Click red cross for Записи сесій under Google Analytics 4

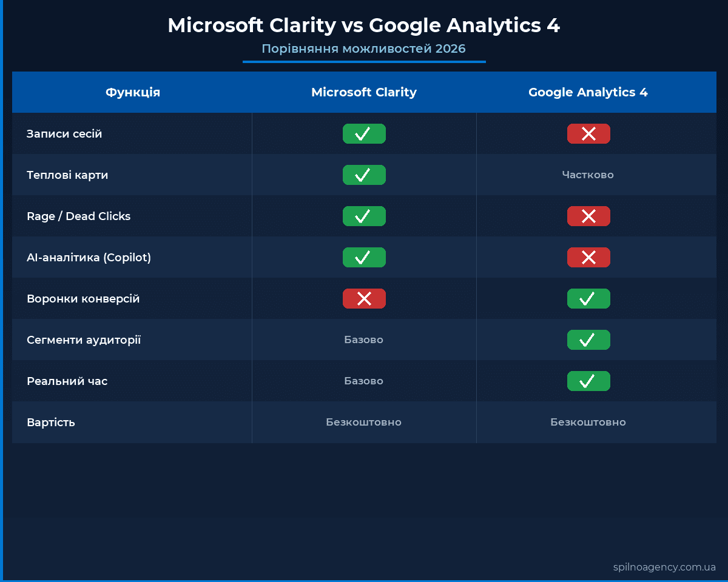[x=588, y=134]
